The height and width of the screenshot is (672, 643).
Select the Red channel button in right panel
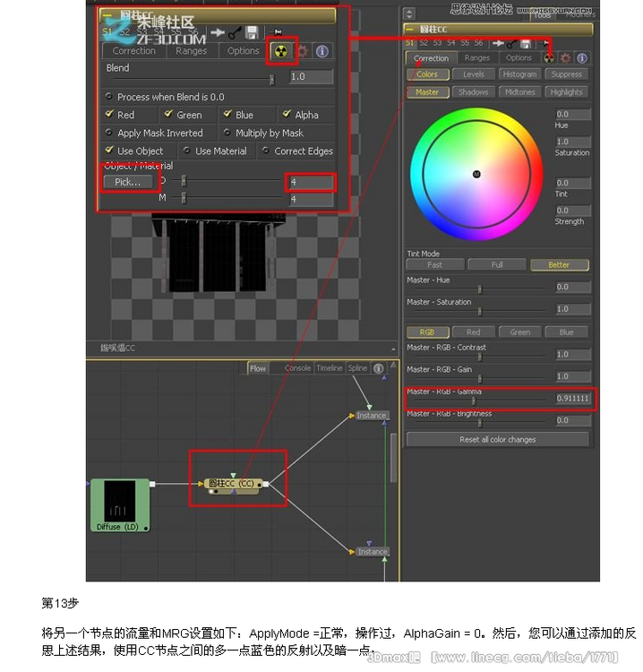pyautogui.click(x=474, y=332)
